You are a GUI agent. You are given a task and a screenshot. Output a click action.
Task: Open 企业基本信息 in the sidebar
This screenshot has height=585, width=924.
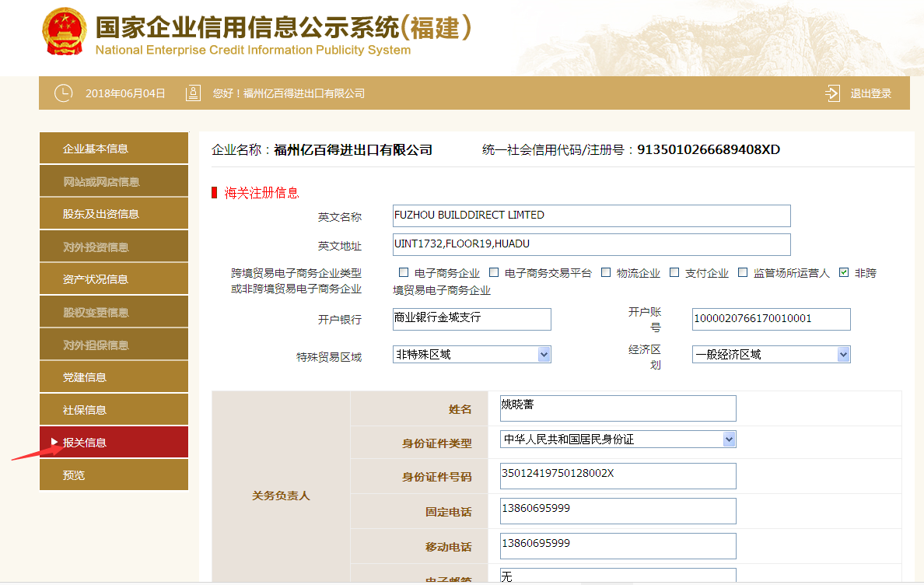click(114, 149)
